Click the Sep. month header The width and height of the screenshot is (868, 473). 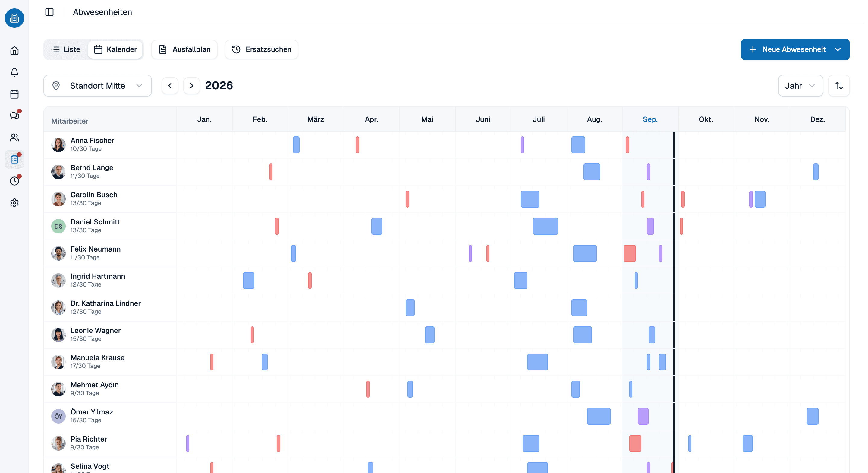pyautogui.click(x=650, y=119)
